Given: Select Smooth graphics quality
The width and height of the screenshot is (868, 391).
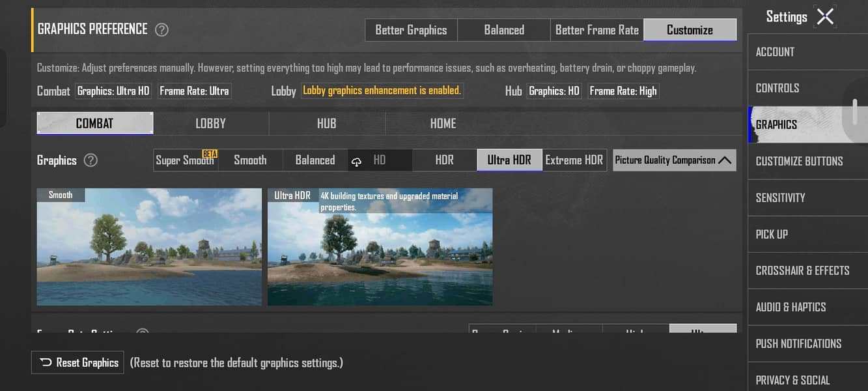Looking at the screenshot, I should click(251, 160).
